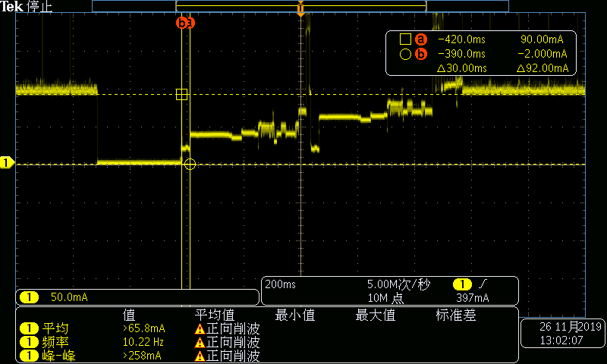The width and height of the screenshot is (607, 364).
Task: Click the sample rate 5.00M次/秒 readout
Action: 398,284
